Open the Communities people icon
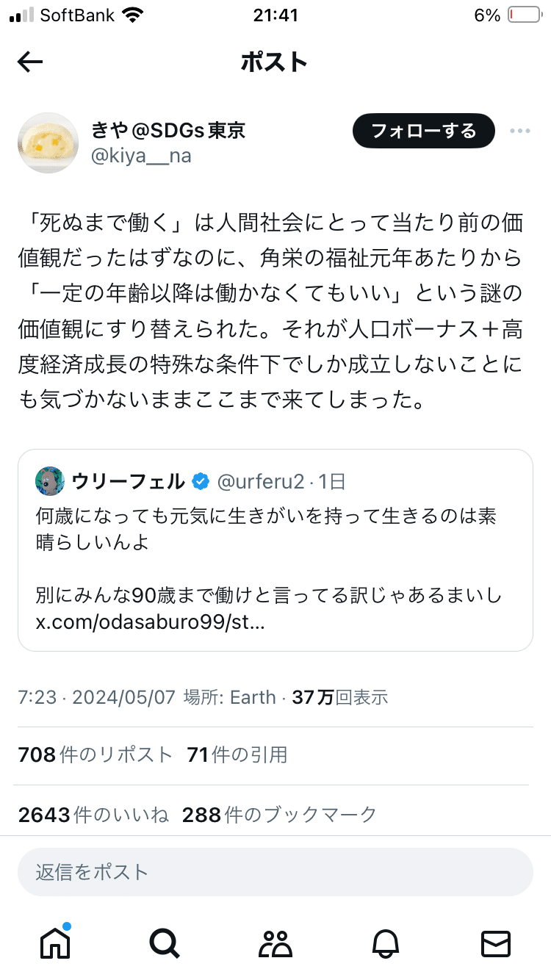This screenshot has width=551, height=980. click(276, 943)
